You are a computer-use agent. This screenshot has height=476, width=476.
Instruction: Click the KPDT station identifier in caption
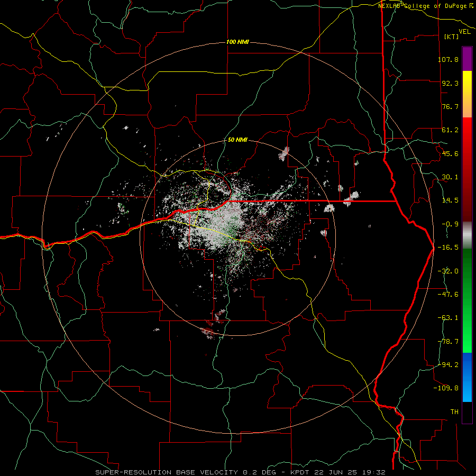[299, 472]
